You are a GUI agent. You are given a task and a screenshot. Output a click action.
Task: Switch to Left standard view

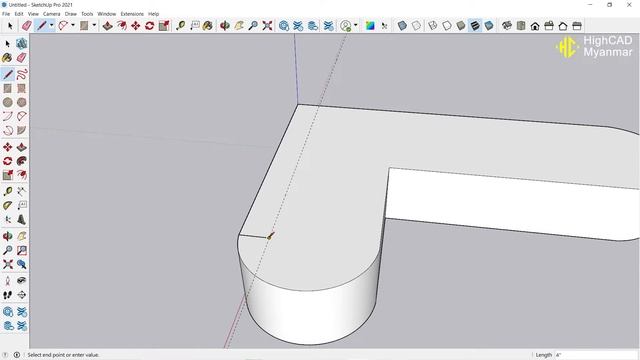(577, 26)
